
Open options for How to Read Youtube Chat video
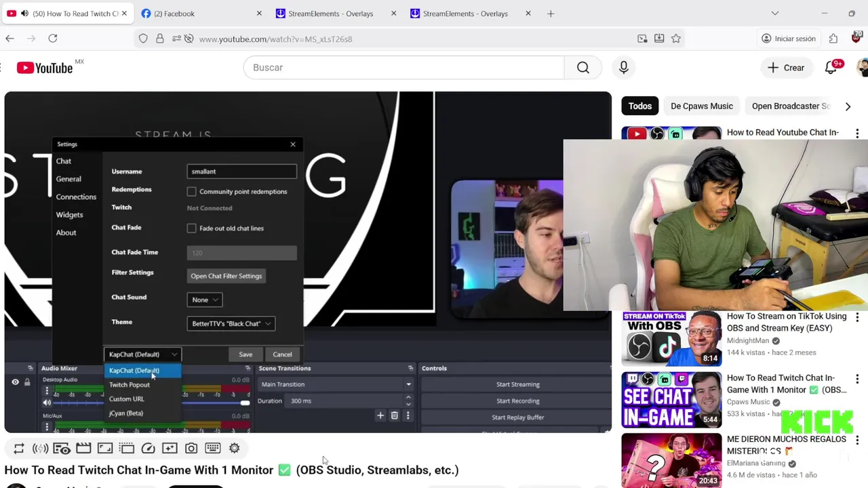click(857, 134)
